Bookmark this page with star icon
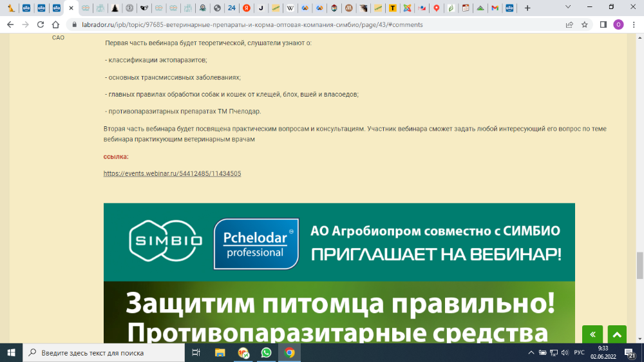 [585, 24]
